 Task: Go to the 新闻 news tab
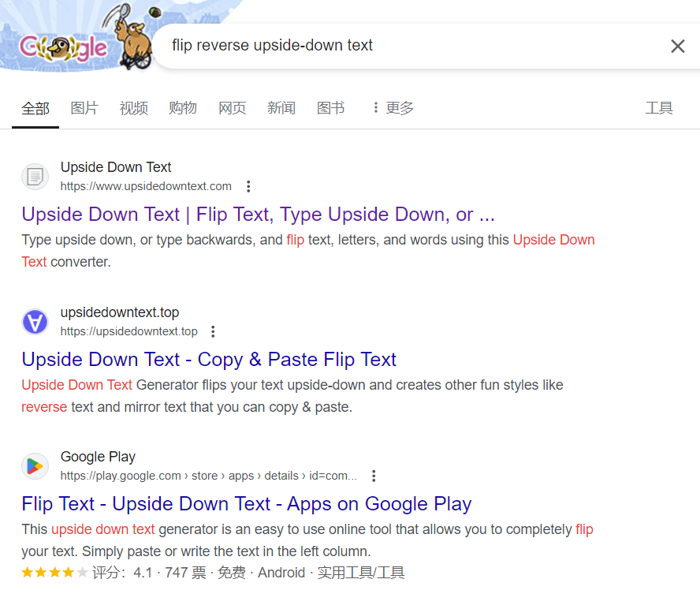[281, 108]
